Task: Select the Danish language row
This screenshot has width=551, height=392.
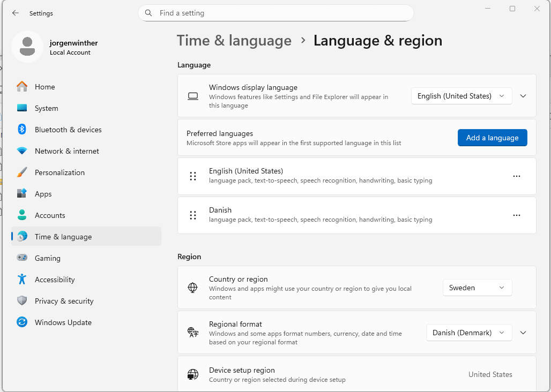Action: [x=356, y=215]
